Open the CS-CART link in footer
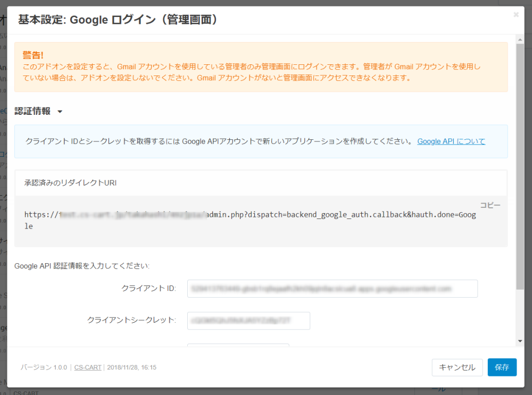 click(88, 367)
